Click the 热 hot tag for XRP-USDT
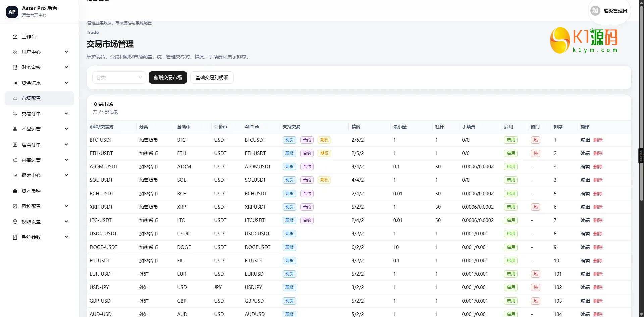 (x=536, y=207)
